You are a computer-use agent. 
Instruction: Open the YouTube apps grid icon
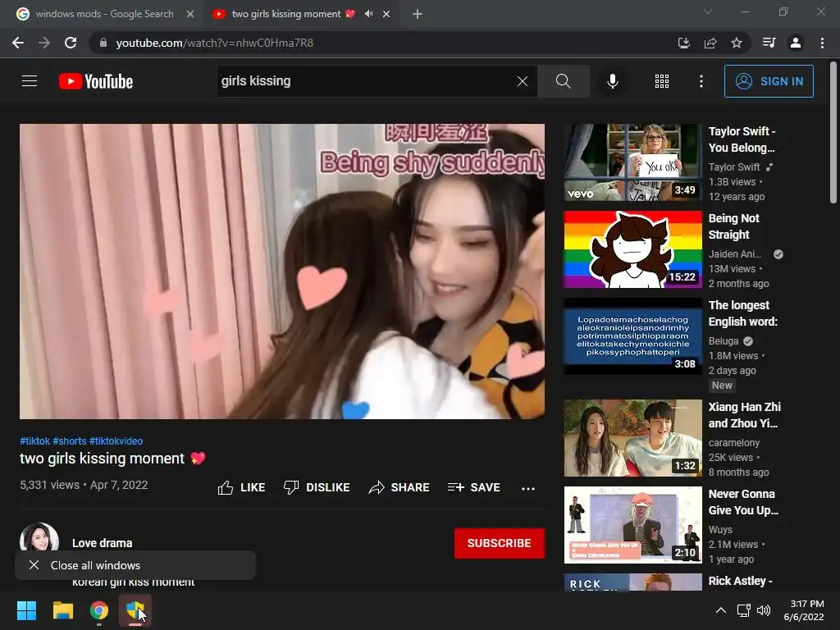(x=662, y=81)
